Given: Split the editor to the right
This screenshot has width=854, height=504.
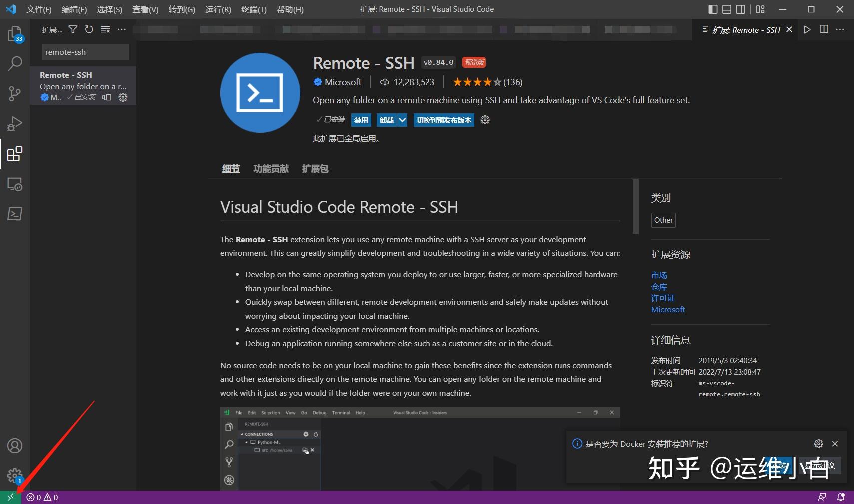Looking at the screenshot, I should (824, 30).
